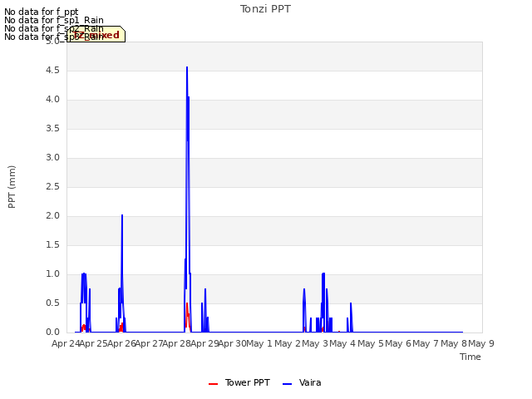Click the May 3 Vaira spike near 1.0
This screenshot has height=399, width=532.
point(323,273)
